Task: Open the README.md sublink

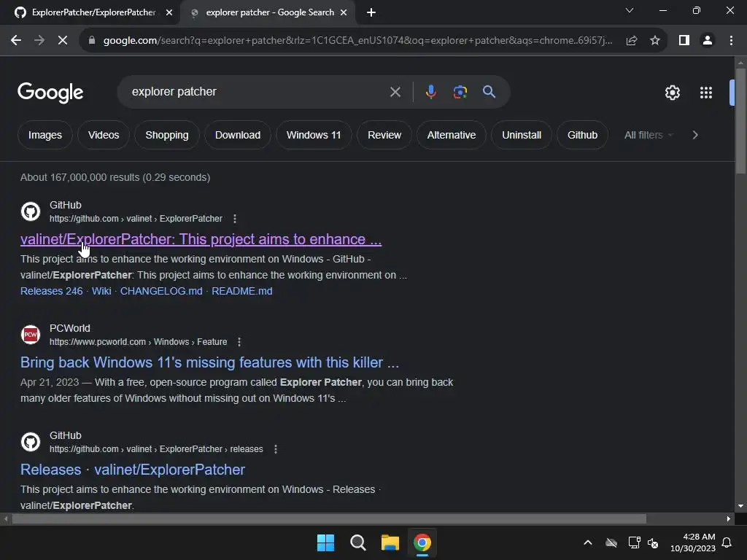Action: tap(242, 291)
